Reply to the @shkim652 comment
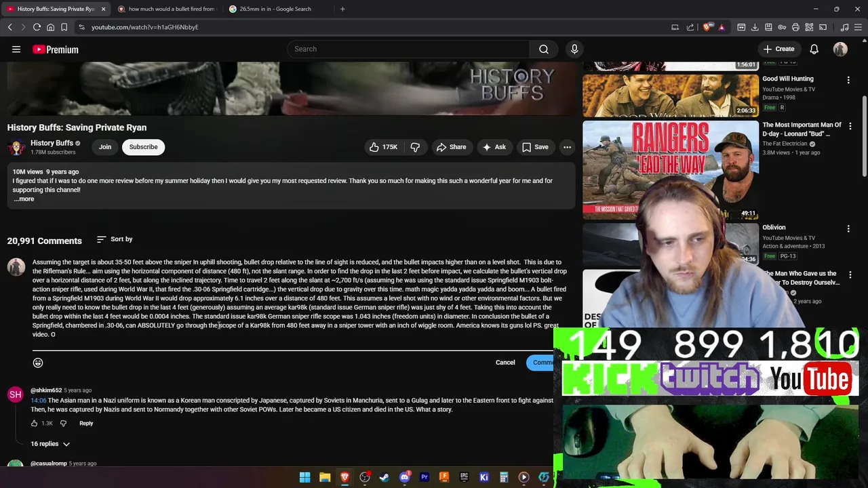Image resolution: width=868 pixels, height=488 pixels. [86, 424]
